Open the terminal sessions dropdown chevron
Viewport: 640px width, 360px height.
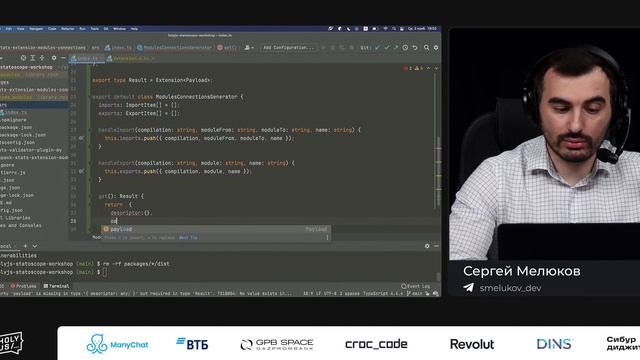[35, 246]
